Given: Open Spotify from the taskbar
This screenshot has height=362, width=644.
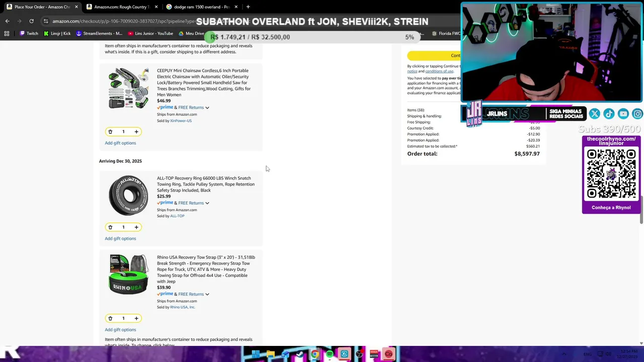Looking at the screenshot, I should 330,354.
